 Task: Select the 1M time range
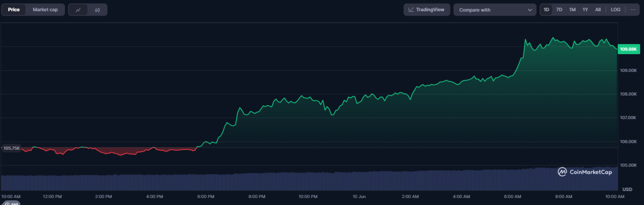point(572,10)
